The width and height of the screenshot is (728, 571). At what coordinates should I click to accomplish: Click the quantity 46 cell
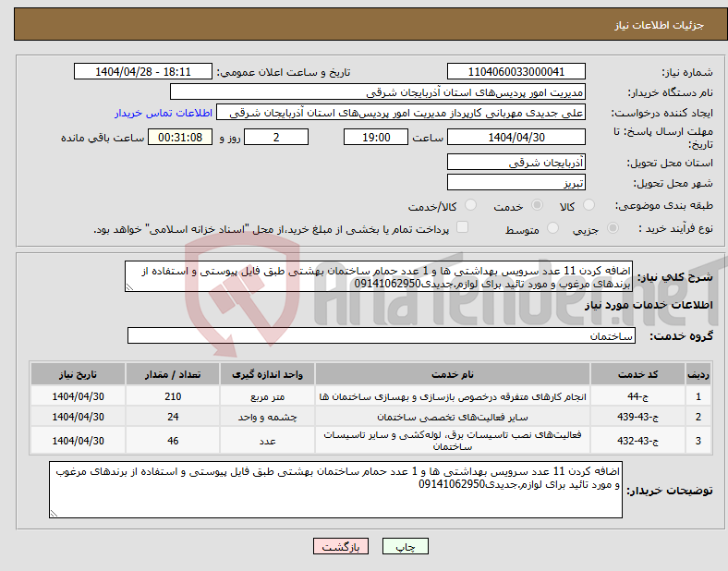pos(173,441)
